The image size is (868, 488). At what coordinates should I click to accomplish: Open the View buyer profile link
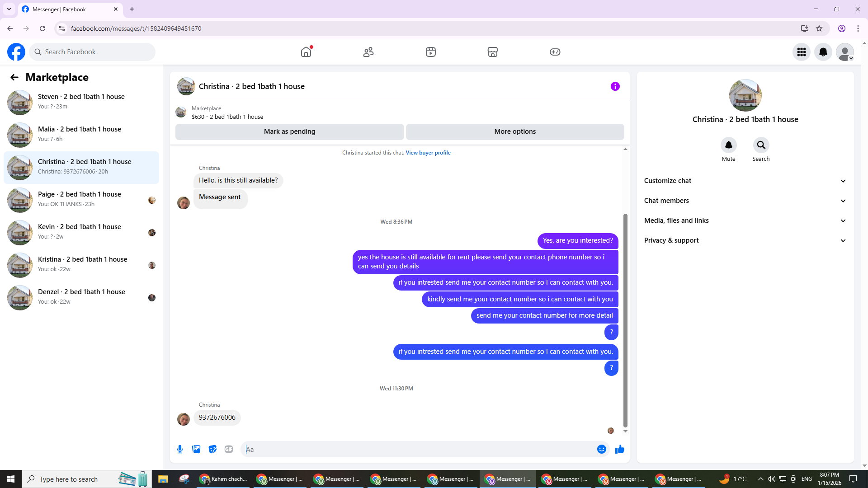[x=428, y=153]
